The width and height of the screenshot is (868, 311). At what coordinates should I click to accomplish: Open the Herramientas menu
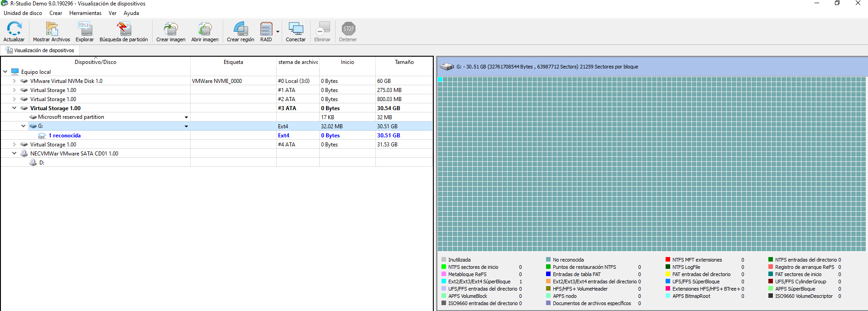85,13
